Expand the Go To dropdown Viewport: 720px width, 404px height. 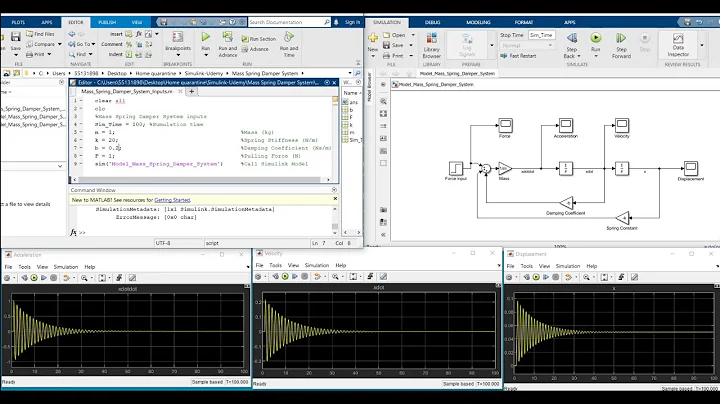click(x=93, y=44)
